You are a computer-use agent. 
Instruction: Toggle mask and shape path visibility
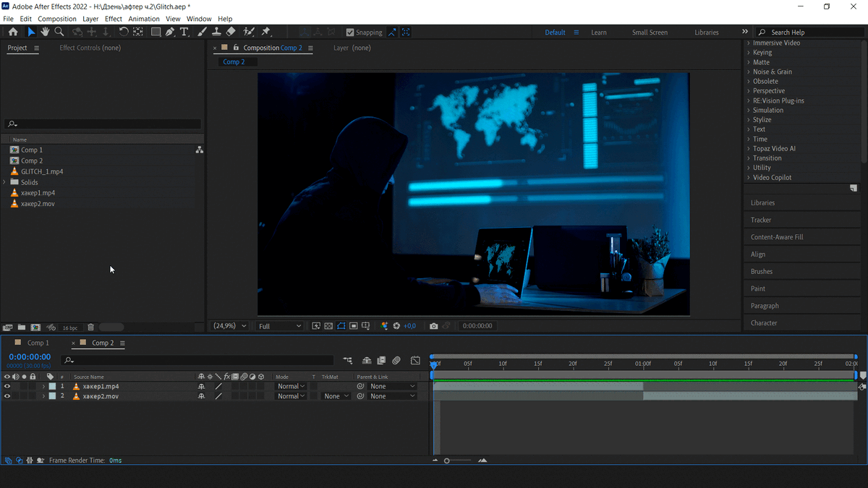tap(341, 326)
